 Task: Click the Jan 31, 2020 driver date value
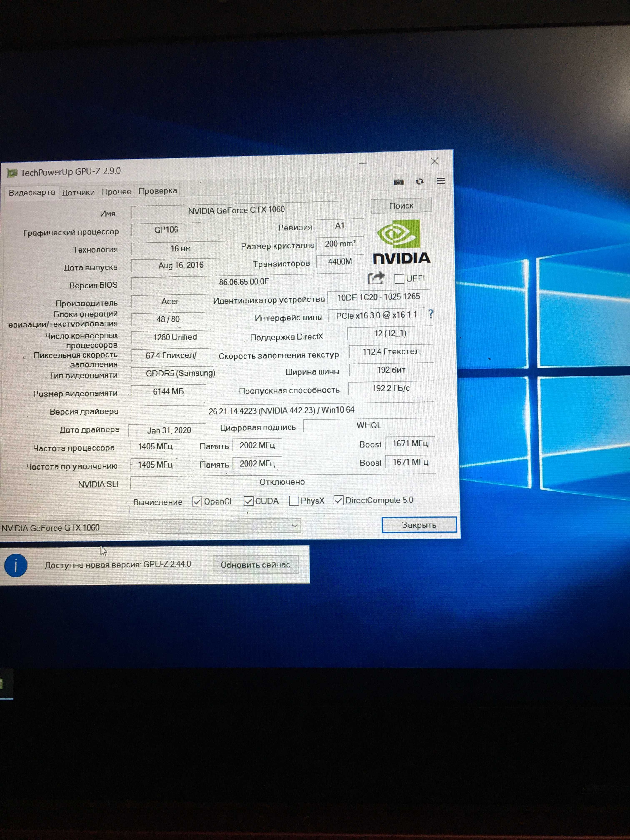click(169, 430)
